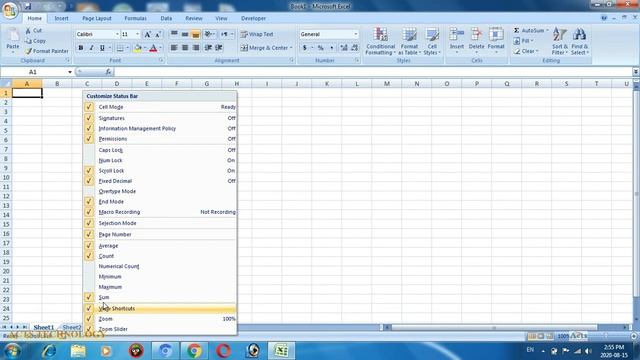Open the AutoSum dropdown arrow
The height and width of the screenshot is (360, 640).
click(547, 31)
